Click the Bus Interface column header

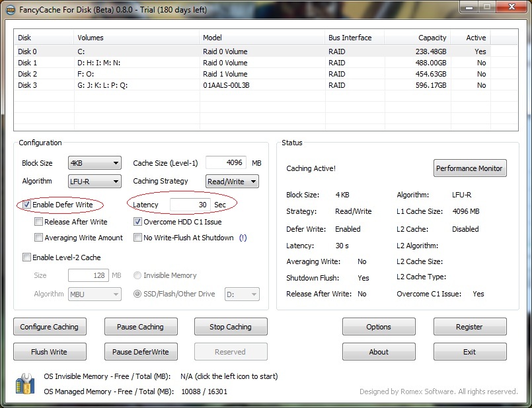[354, 38]
